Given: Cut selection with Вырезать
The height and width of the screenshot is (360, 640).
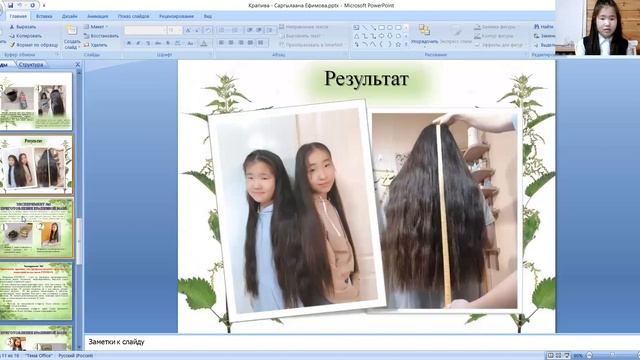Looking at the screenshot, I should click(x=23, y=27).
